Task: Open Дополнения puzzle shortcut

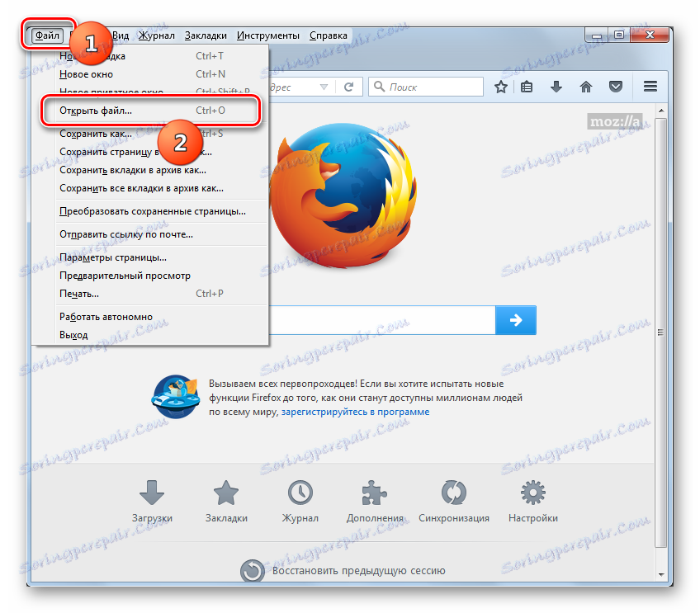Action: tap(375, 502)
